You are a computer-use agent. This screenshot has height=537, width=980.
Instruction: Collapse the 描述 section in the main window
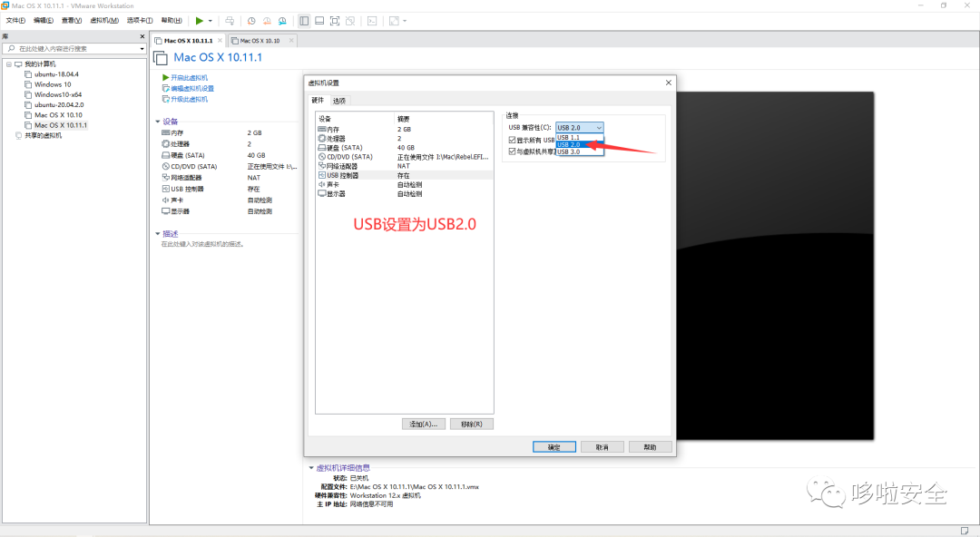point(158,234)
